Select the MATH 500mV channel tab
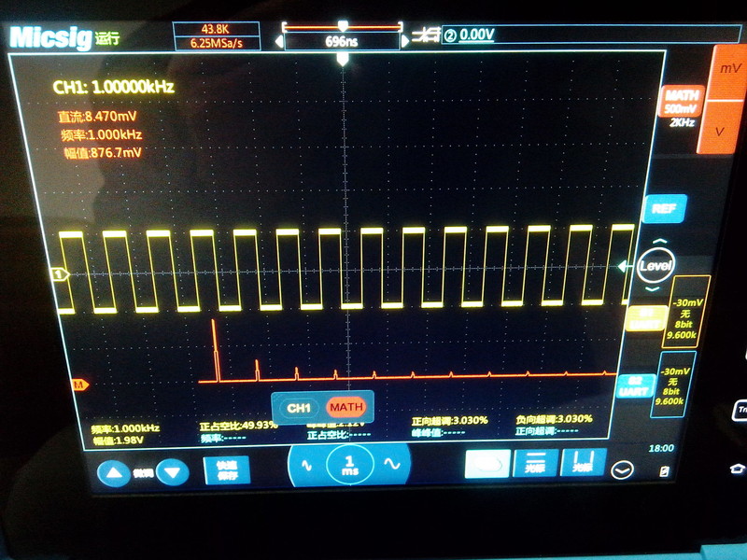747x560 pixels. (682, 103)
